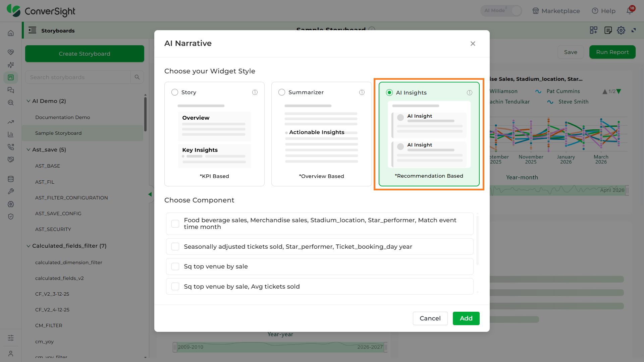Focus the Search storyboards input field
Viewport: 644px width, 362px height.
coord(78,77)
